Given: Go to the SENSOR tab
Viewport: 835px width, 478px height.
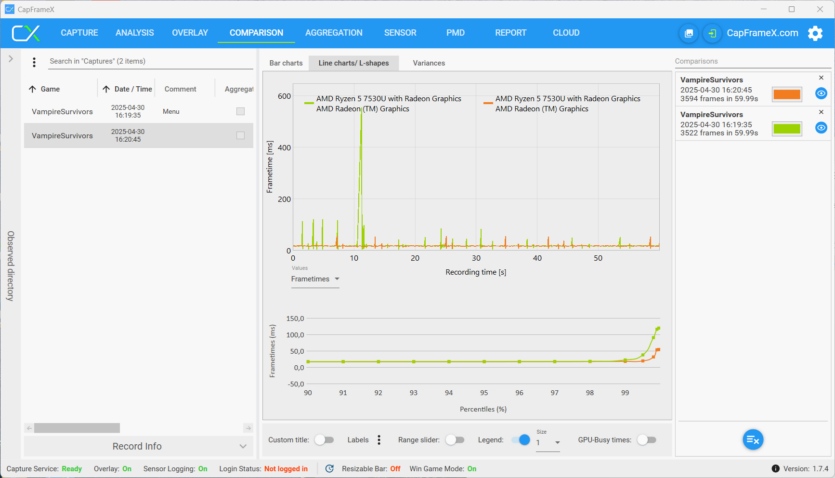Looking at the screenshot, I should coord(400,33).
